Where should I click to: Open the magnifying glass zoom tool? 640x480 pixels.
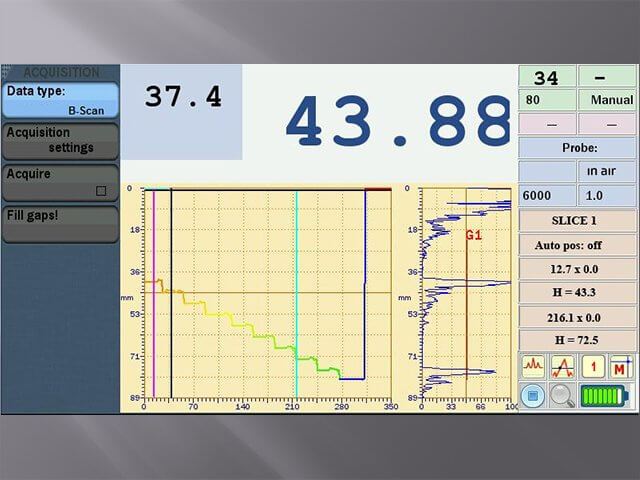tap(562, 395)
